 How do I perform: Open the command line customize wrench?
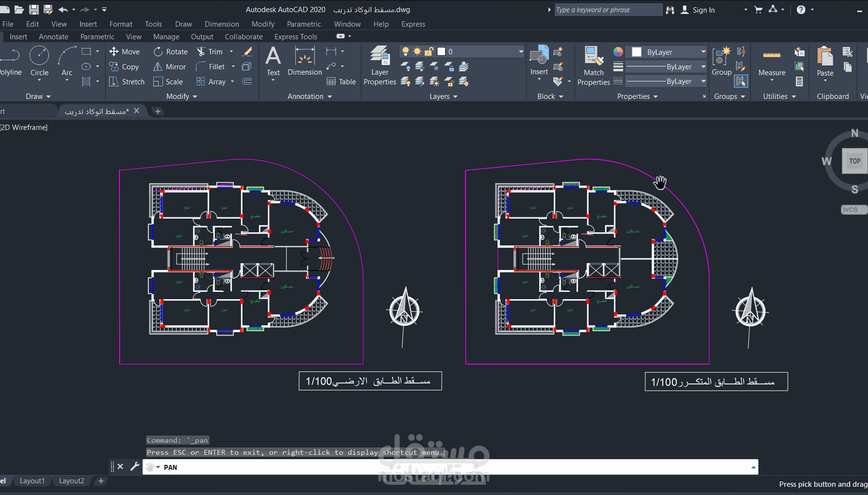coord(135,466)
